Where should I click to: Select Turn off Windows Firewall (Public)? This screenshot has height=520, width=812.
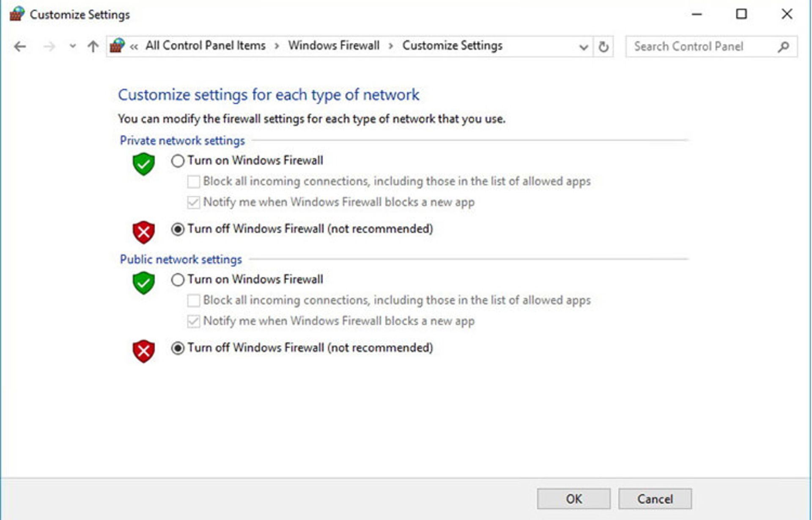click(x=178, y=348)
